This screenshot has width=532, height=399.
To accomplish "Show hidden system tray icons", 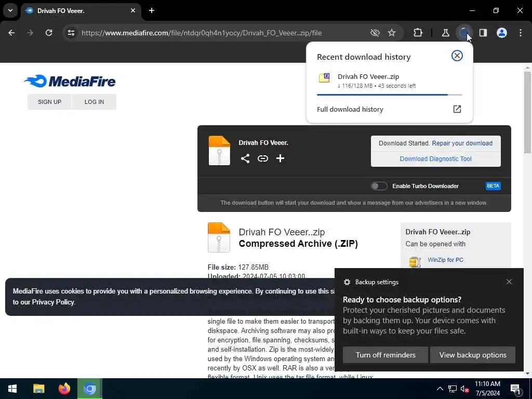I will pos(440,389).
